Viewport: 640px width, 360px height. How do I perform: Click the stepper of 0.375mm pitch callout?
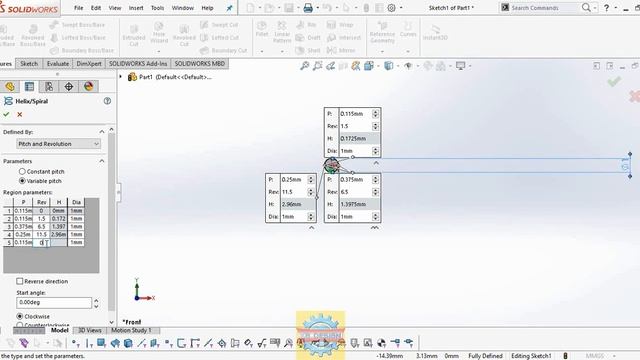coord(376,180)
